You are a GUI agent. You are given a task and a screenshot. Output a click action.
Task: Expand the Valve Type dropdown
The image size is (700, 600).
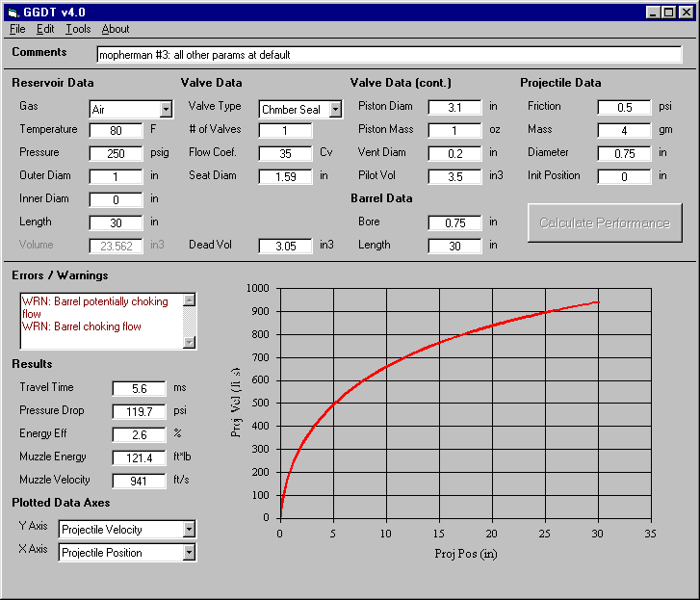pyautogui.click(x=335, y=109)
